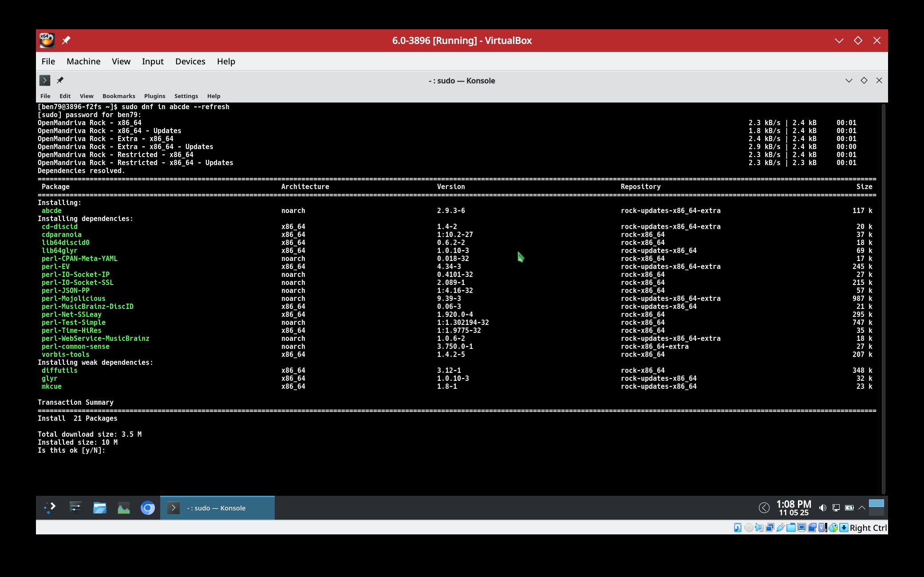Open VirtualBox File menu
This screenshot has width=924, height=577.
click(48, 61)
